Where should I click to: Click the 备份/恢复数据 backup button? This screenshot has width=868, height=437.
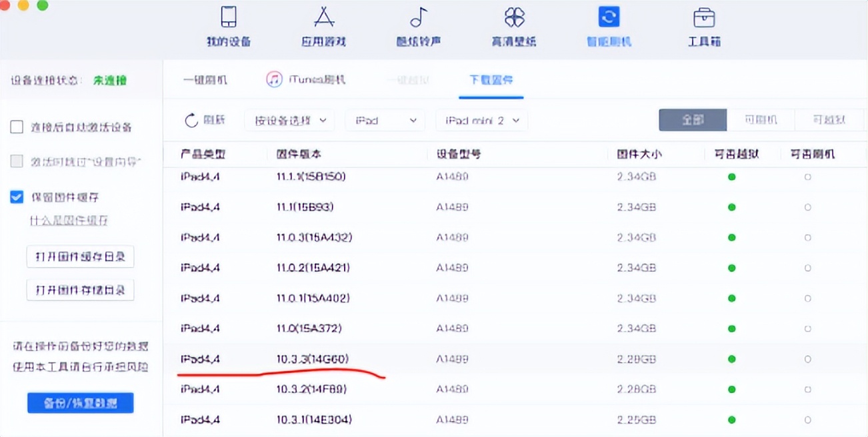(x=80, y=402)
